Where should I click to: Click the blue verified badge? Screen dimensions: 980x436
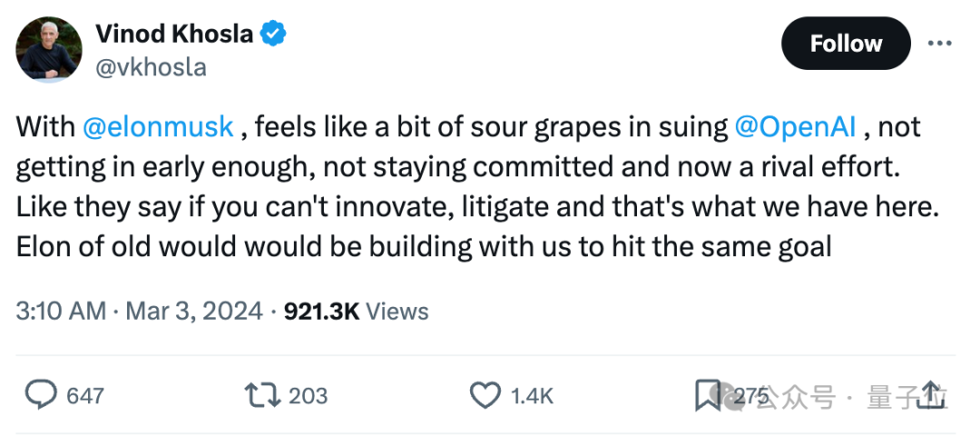274,35
